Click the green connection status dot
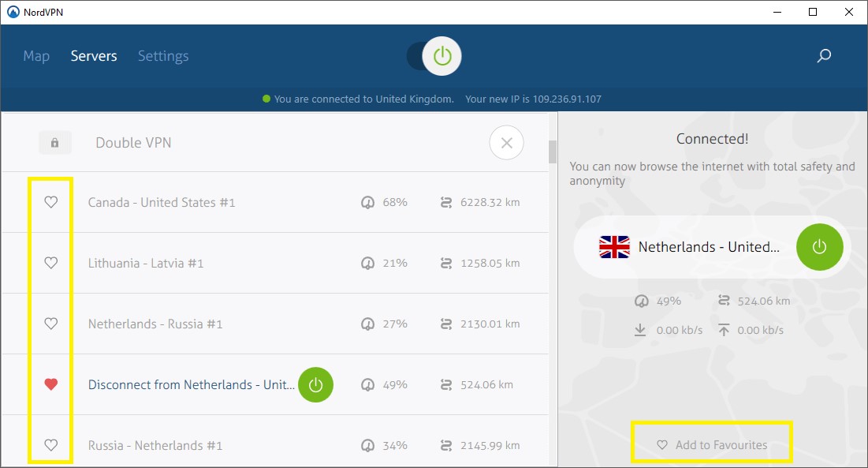The width and height of the screenshot is (868, 468). tap(266, 99)
